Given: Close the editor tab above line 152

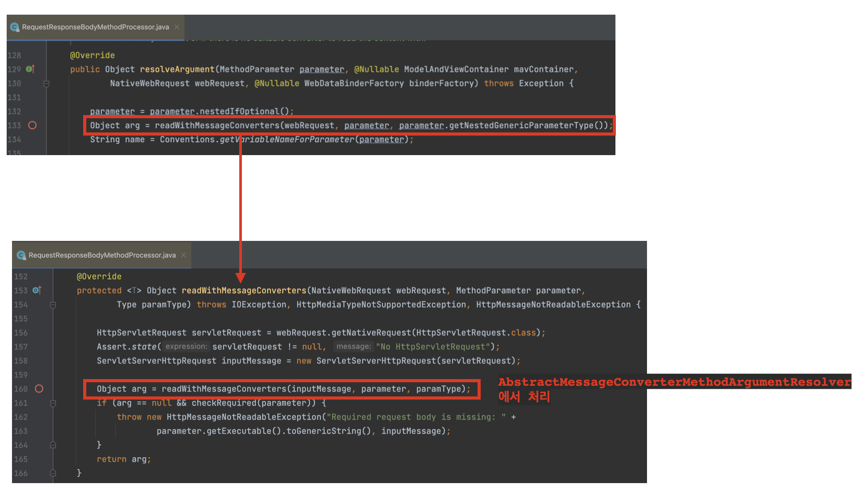Looking at the screenshot, I should click(x=184, y=255).
